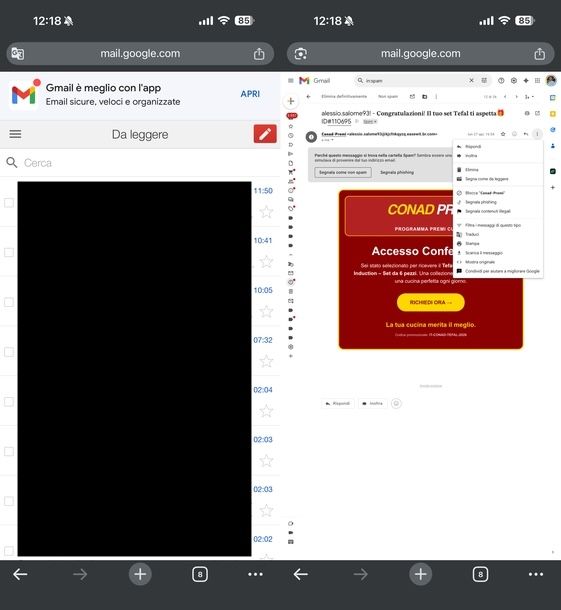Star the open Conad Premi message
This screenshot has width=561, height=610.
click(503, 134)
